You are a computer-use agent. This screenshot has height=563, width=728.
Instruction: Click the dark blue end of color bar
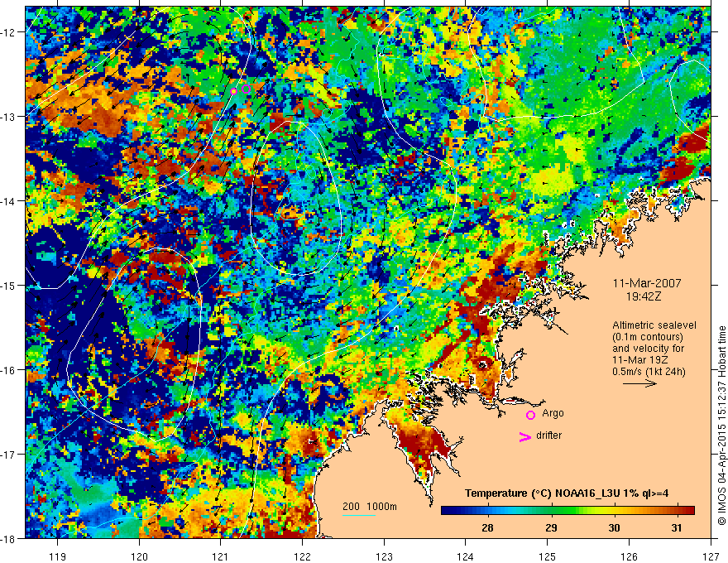(446, 510)
